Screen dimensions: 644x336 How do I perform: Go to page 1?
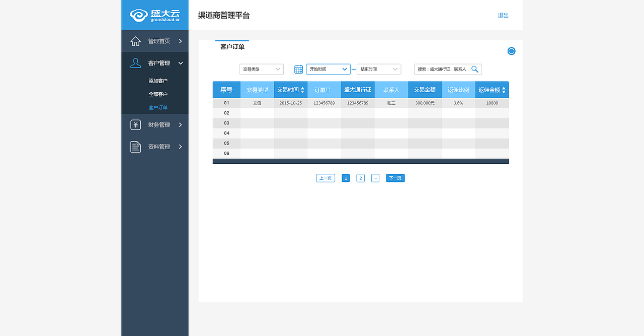346,178
